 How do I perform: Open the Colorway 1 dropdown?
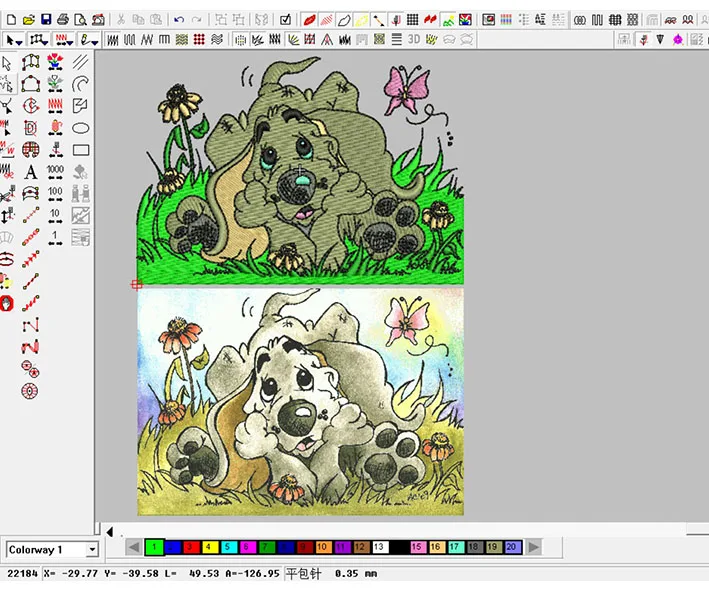(x=92, y=549)
